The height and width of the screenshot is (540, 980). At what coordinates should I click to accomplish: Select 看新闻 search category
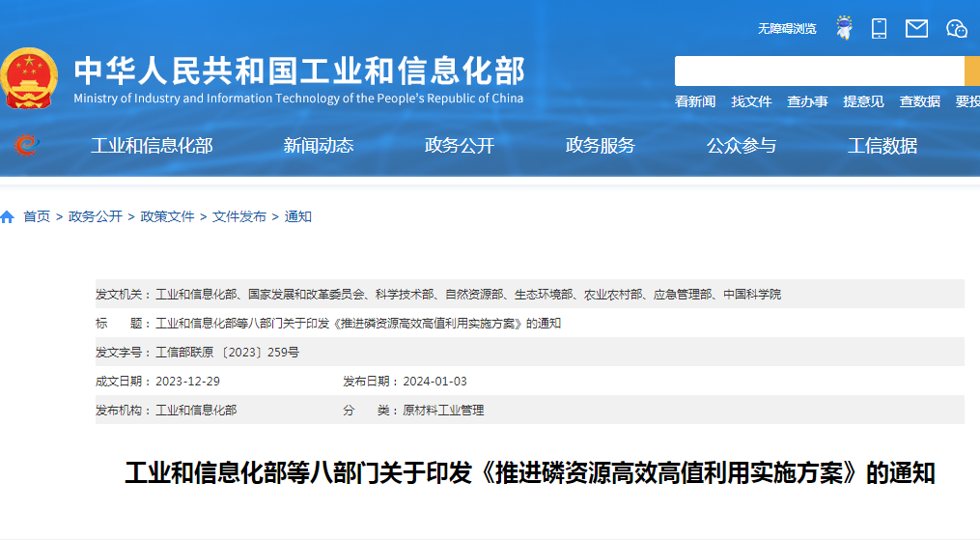click(x=695, y=101)
